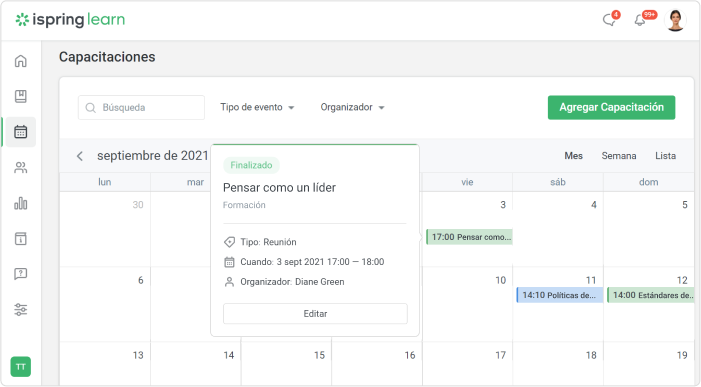Click the Organizador person icon in popup
701x387 pixels.
[x=229, y=282]
